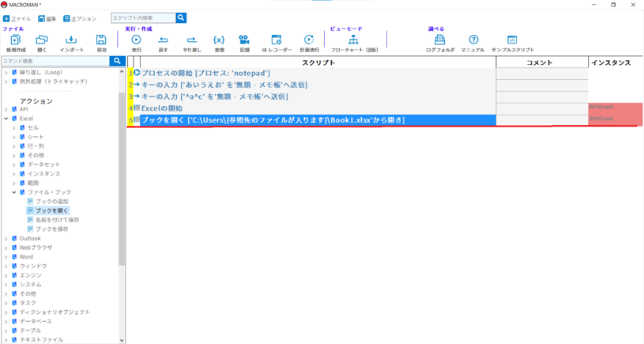Viewport: 644px width, 344px height.
Task: Click the コメント column header
Action: (542, 62)
